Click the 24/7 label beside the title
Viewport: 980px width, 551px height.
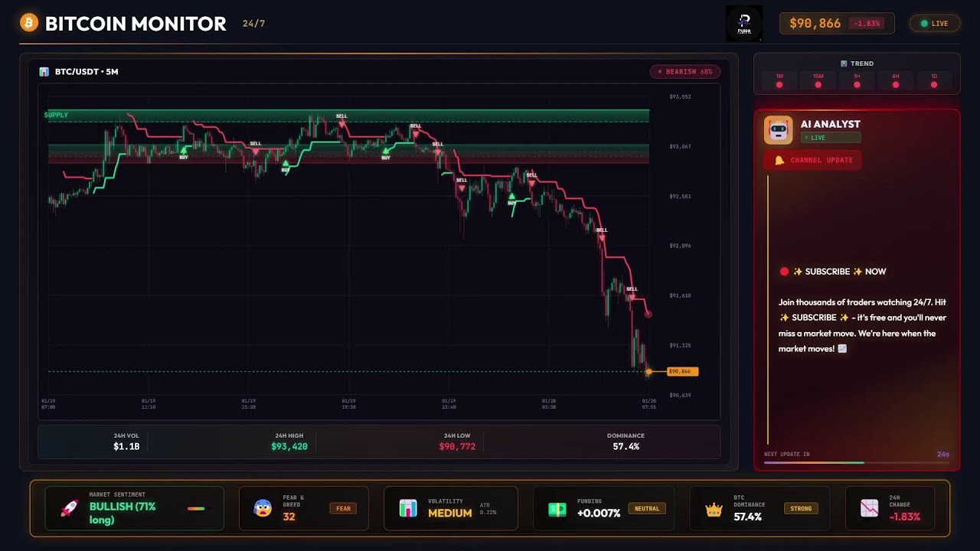(253, 24)
